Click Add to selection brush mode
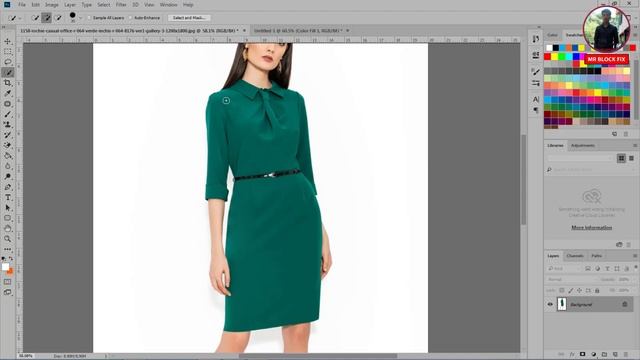This screenshot has height=360, width=640. 47,18
